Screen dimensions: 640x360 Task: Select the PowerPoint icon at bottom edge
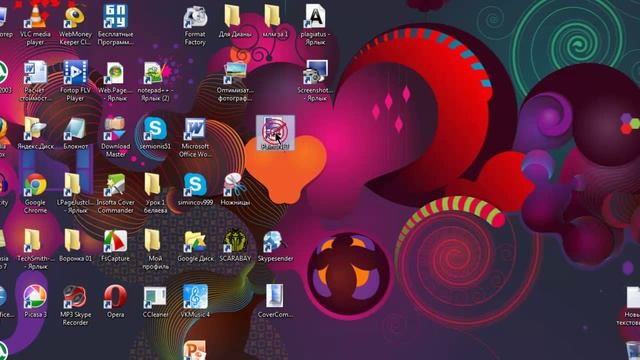coord(195,351)
